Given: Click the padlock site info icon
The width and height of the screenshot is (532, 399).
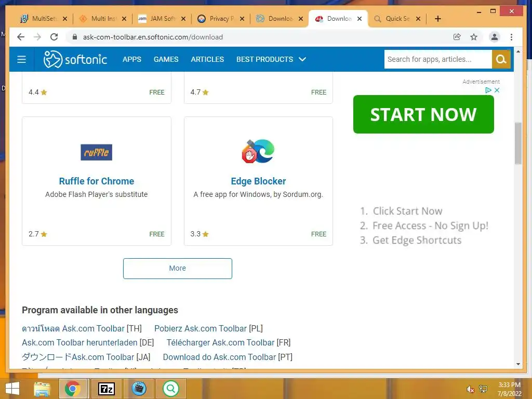Looking at the screenshot, I should [x=75, y=37].
